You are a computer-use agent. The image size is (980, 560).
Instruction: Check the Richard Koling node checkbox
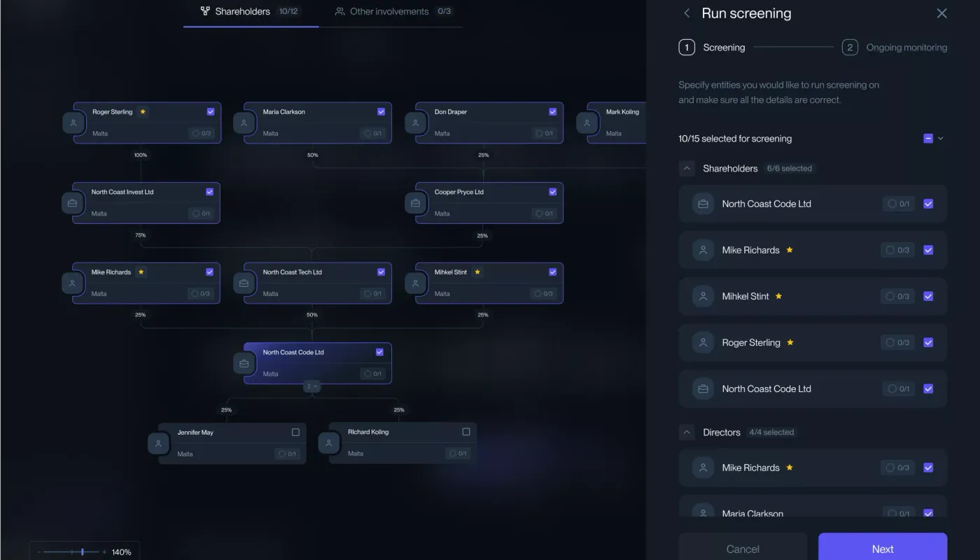pyautogui.click(x=466, y=432)
